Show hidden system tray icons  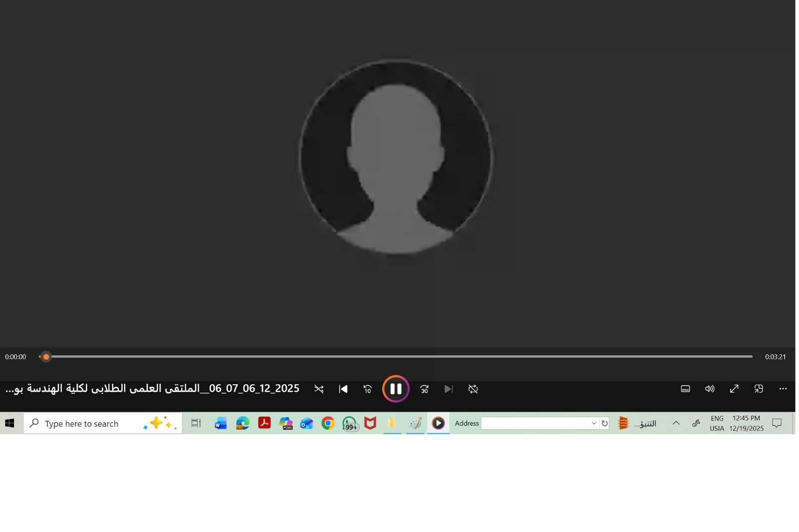(x=676, y=423)
